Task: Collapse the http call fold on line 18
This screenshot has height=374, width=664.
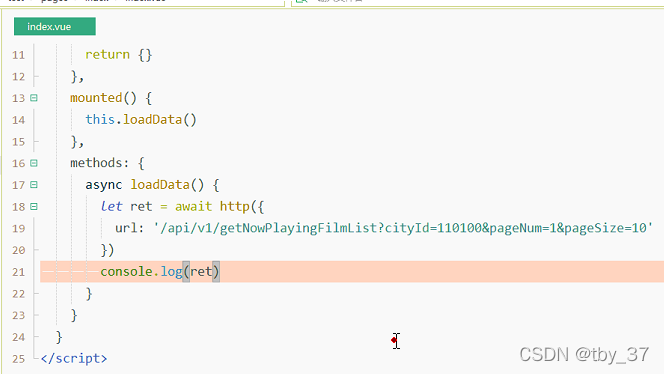Action: coord(34,207)
